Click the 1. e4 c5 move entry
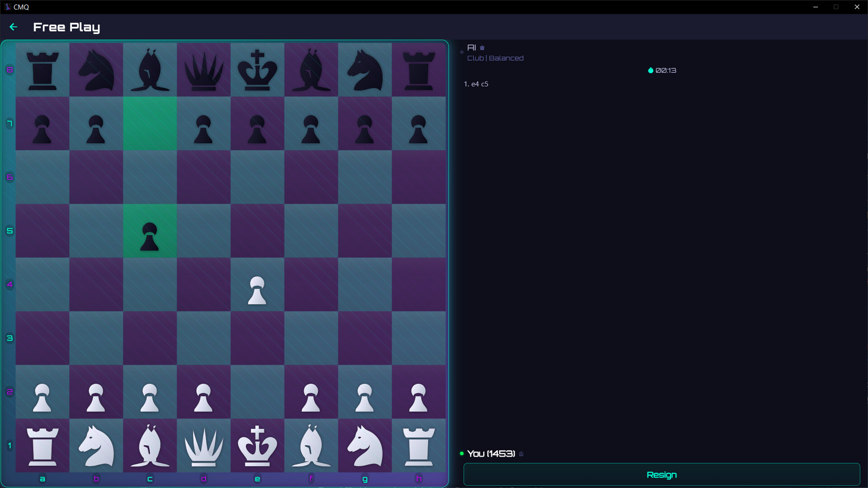Viewport: 868px width, 488px height. [x=476, y=84]
